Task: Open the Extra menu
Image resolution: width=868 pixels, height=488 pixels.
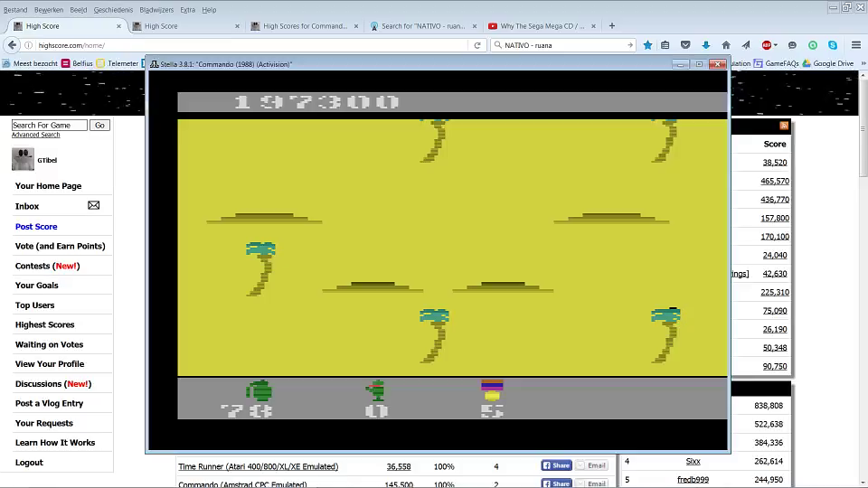Action: (x=188, y=10)
